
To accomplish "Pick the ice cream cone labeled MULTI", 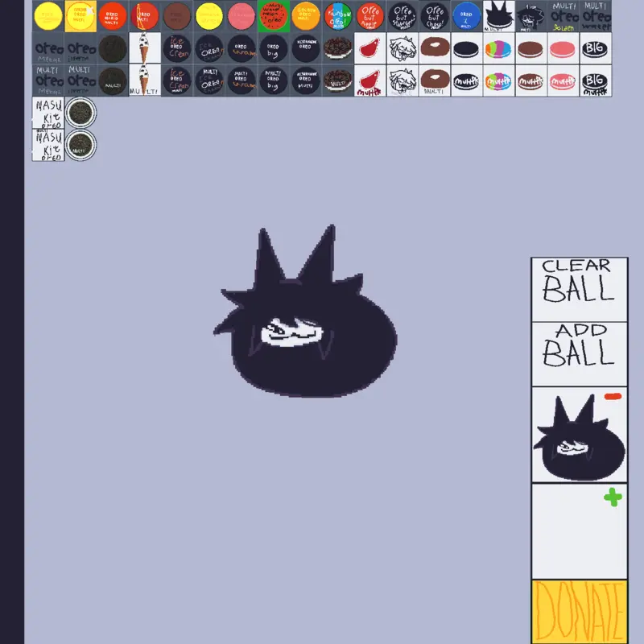I will [x=145, y=81].
